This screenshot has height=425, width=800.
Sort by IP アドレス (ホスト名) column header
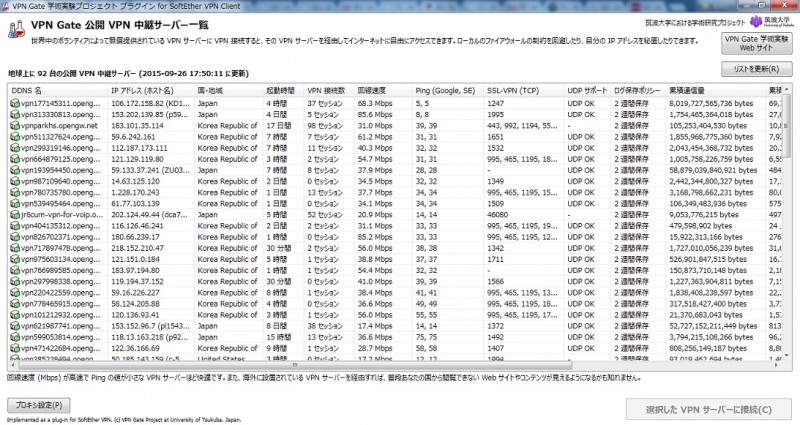coord(151,91)
